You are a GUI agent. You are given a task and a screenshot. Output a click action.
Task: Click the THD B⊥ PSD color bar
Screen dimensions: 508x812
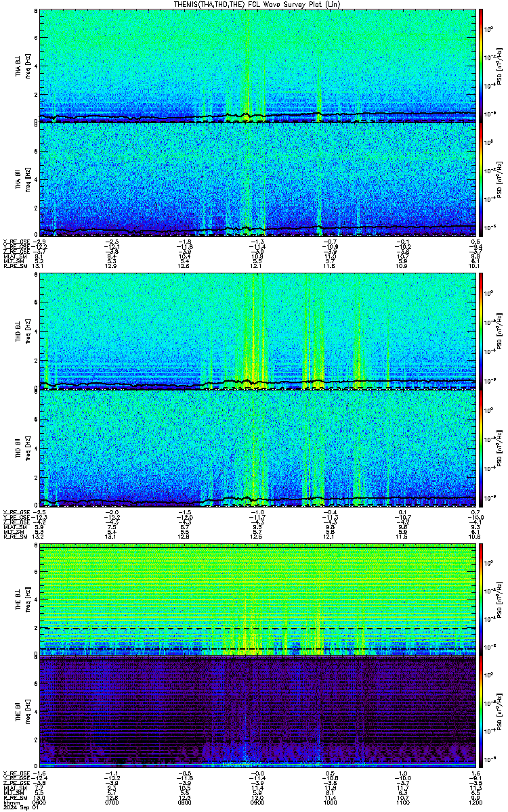click(481, 333)
